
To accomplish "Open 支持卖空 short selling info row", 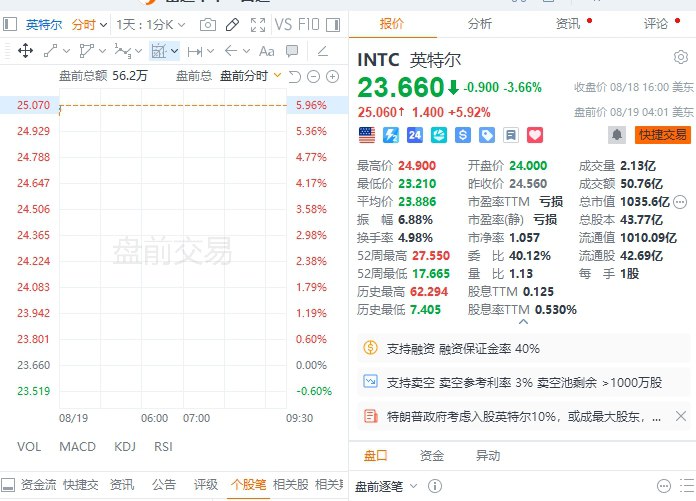I will pos(524,382).
